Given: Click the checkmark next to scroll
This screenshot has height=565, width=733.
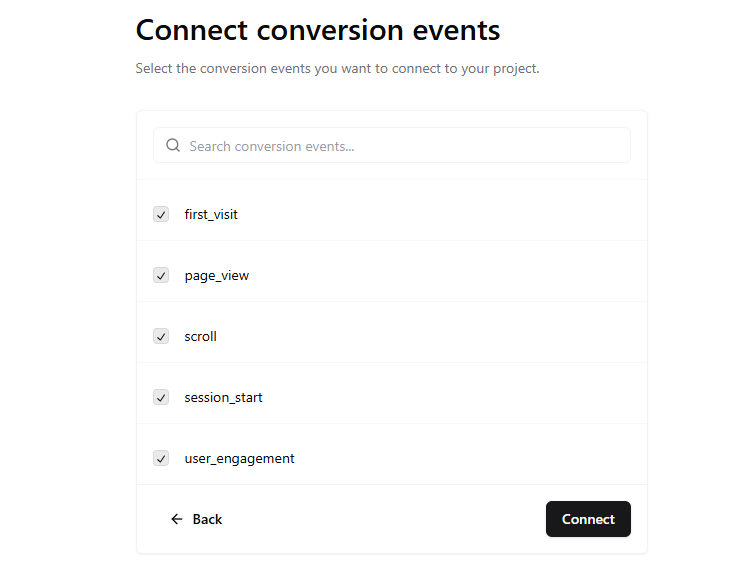Looking at the screenshot, I should pos(161,336).
